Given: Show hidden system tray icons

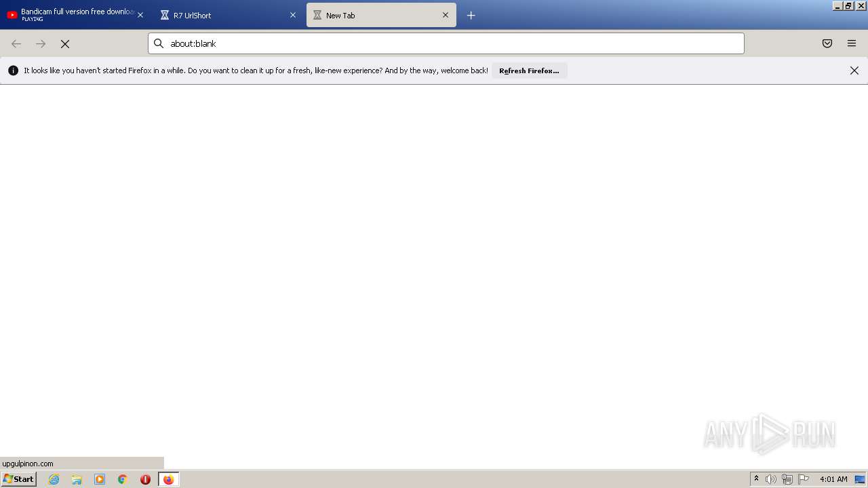Looking at the screenshot, I should (x=756, y=479).
